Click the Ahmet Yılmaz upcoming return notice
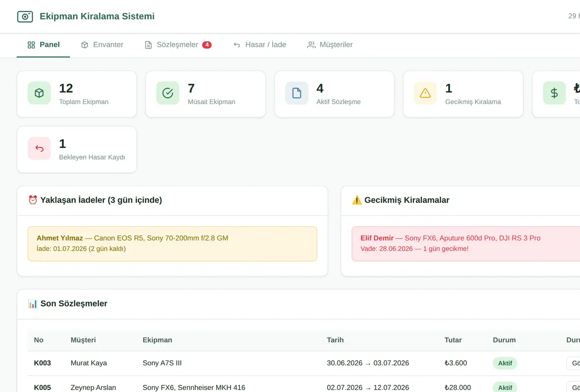Viewport: 580px width, 392px height. tap(172, 244)
